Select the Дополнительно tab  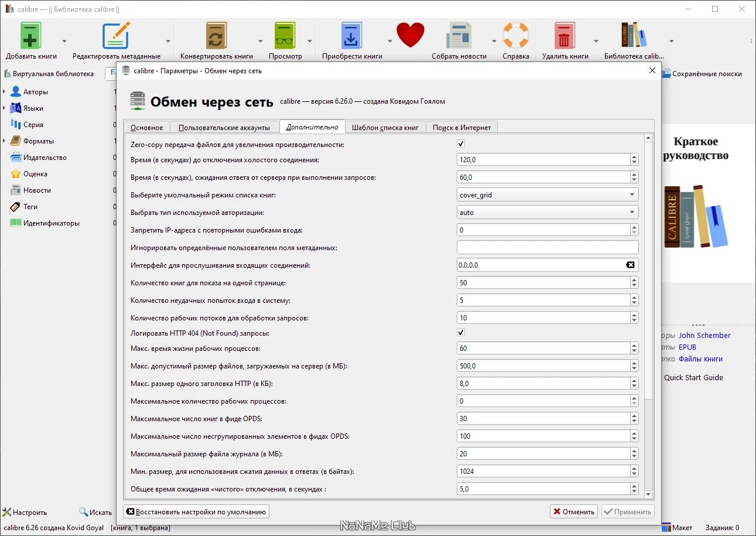(312, 127)
